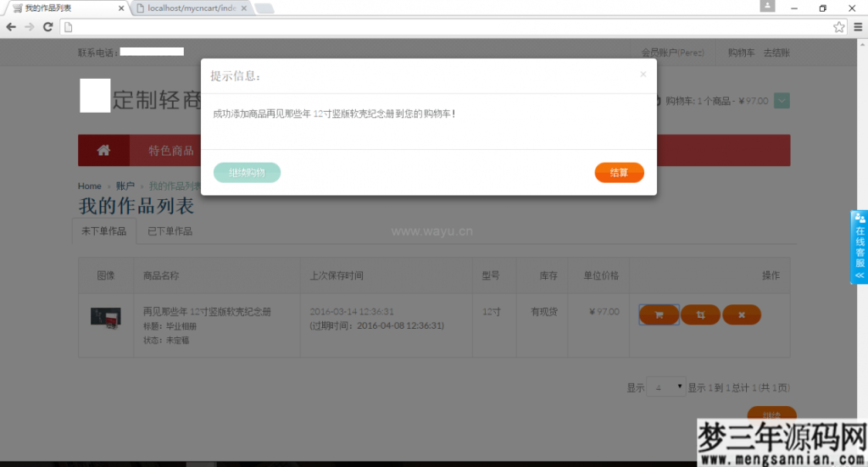The image size is (868, 467).
Task: Click the orange 结算 button
Action: pyautogui.click(x=619, y=173)
